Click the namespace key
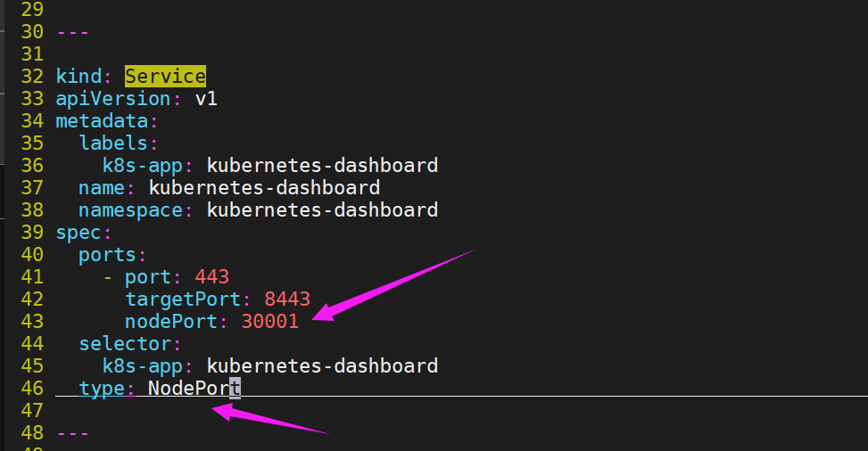Image resolution: width=868 pixels, height=451 pixels. pyautogui.click(x=130, y=210)
